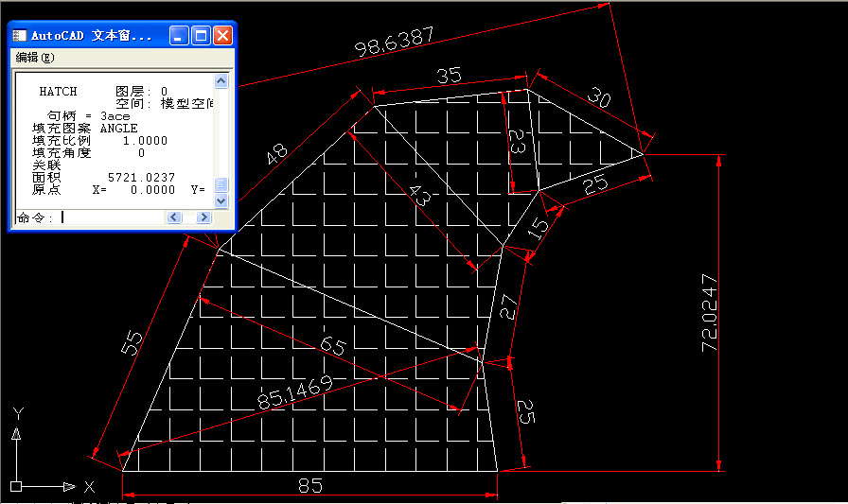Select the 85 bottom dimension text
Image resolution: width=848 pixels, height=504 pixels.
[310, 486]
